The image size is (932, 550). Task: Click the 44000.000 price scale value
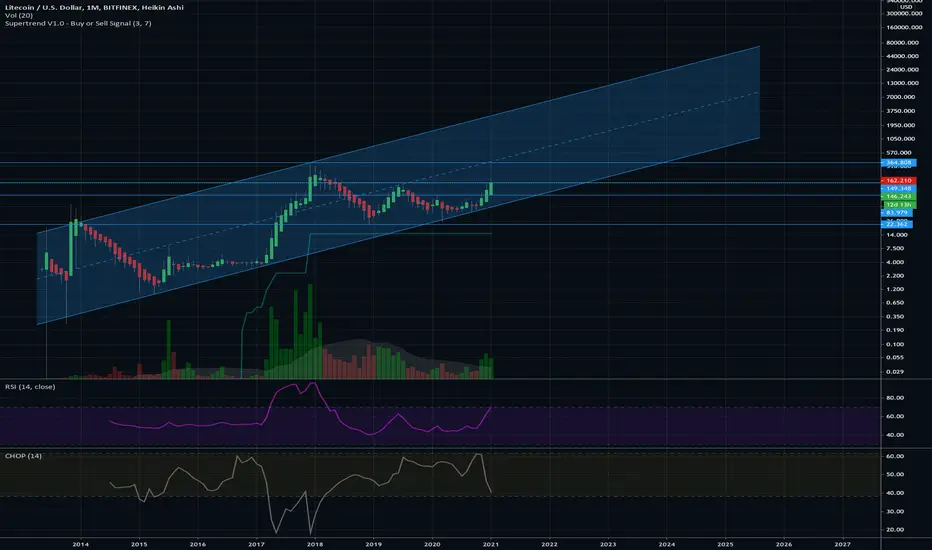(x=902, y=56)
